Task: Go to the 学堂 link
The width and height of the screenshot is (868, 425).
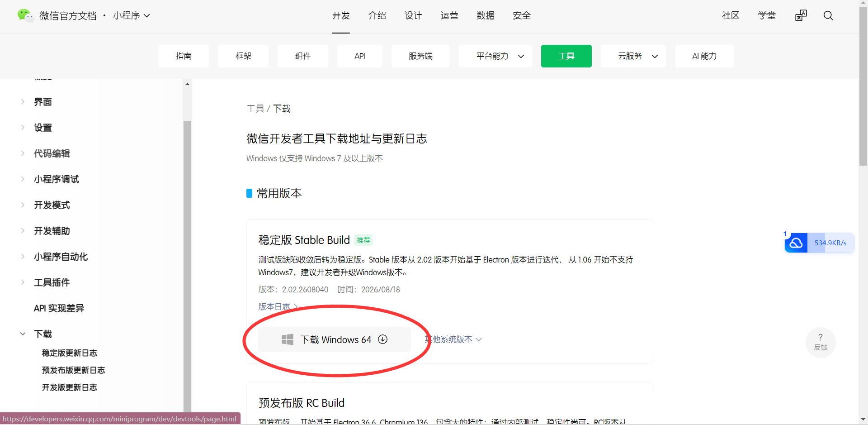Action: [x=767, y=16]
